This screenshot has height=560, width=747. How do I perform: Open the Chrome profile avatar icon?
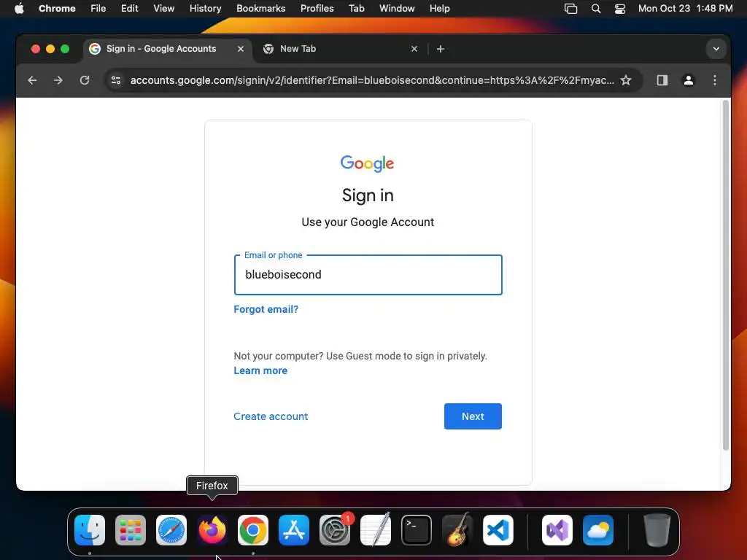[x=688, y=80]
